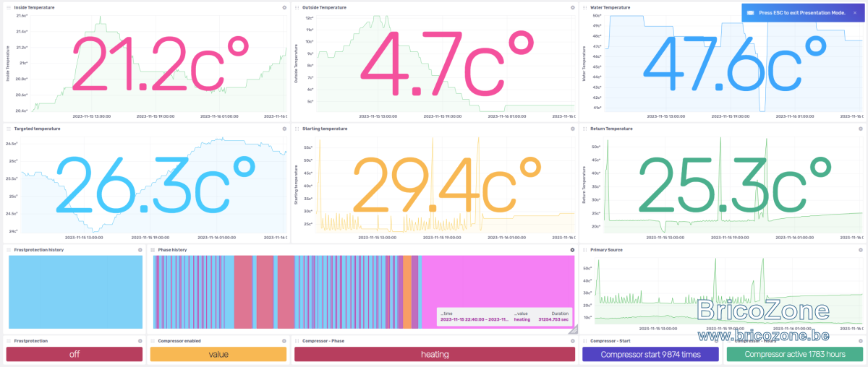Click the yellow 'value' Compressor enabled stat
This screenshot has height=367, width=868.
(x=218, y=354)
